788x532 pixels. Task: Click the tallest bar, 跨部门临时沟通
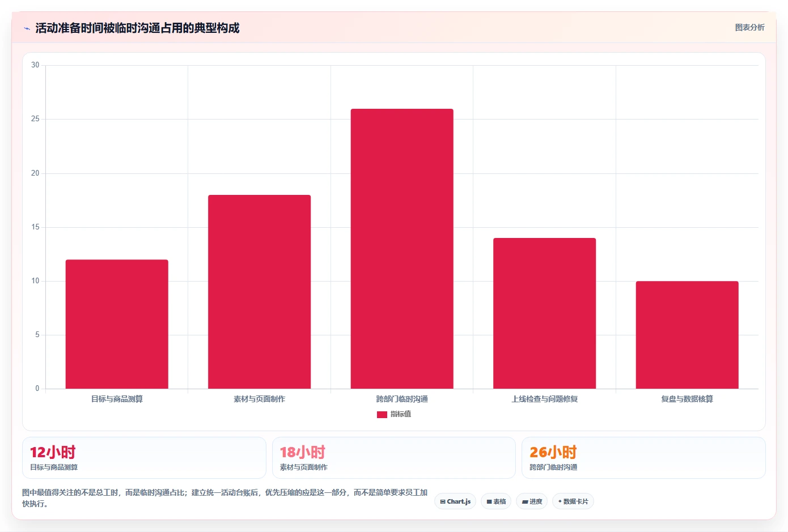[402, 249]
